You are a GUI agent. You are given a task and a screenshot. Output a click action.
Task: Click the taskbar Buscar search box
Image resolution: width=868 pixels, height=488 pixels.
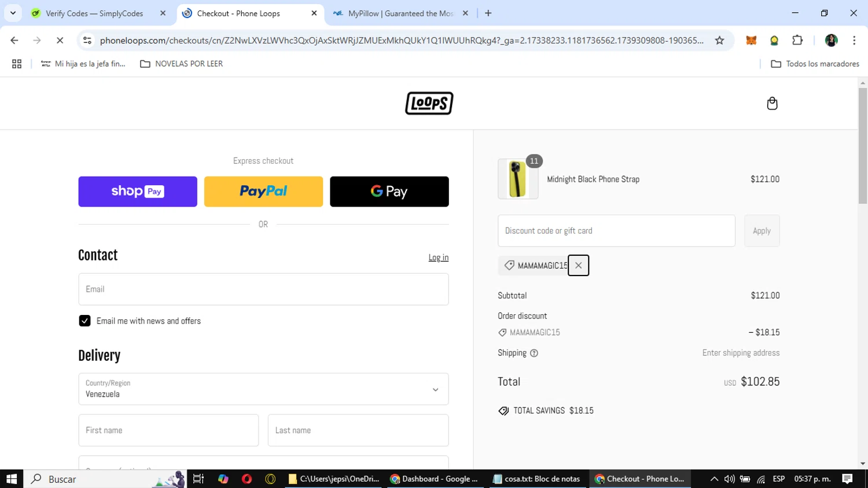[x=105, y=479]
